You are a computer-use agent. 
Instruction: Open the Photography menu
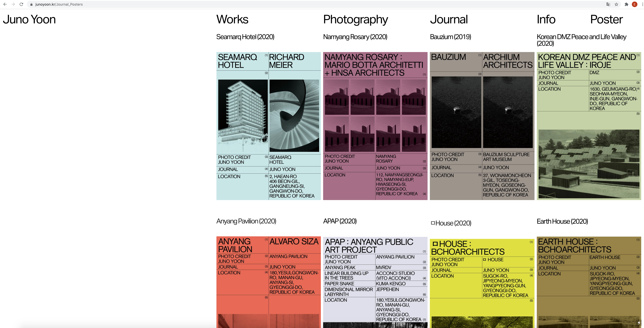pyautogui.click(x=355, y=20)
